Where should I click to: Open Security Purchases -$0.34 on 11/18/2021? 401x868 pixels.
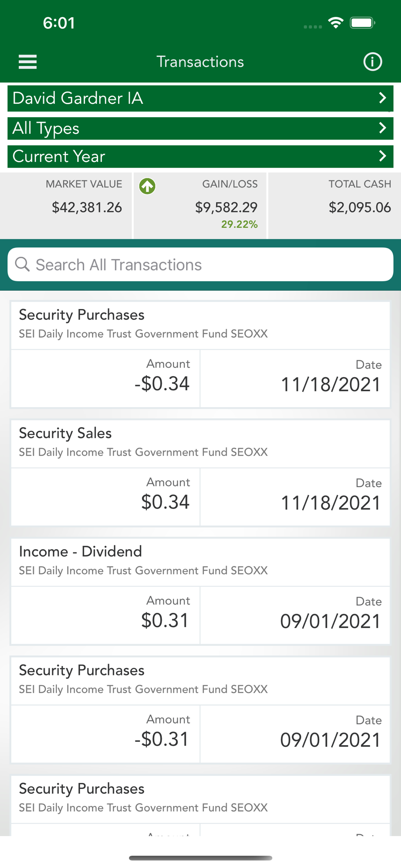(200, 354)
